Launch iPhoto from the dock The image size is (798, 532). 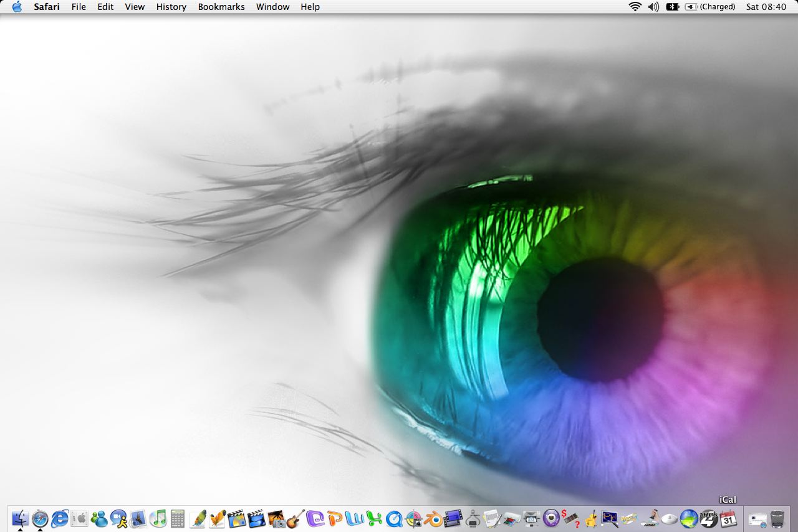tap(276, 518)
